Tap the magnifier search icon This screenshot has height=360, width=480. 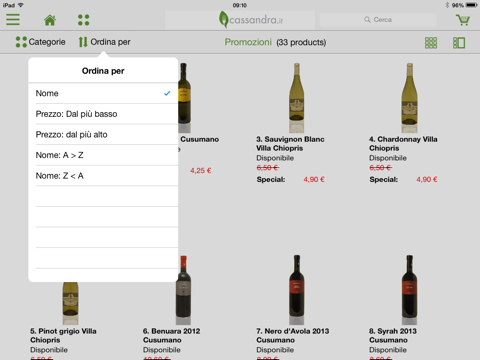tap(367, 20)
